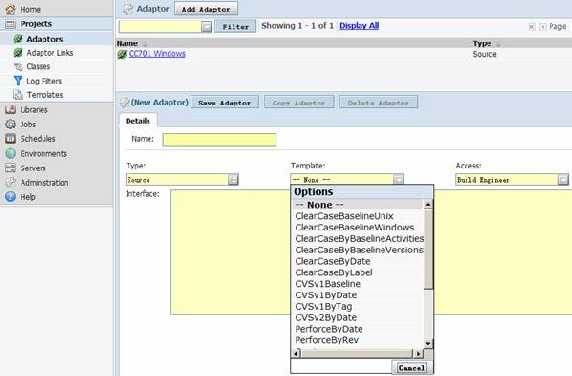Open the Projects menu
572x376 pixels.
point(36,24)
